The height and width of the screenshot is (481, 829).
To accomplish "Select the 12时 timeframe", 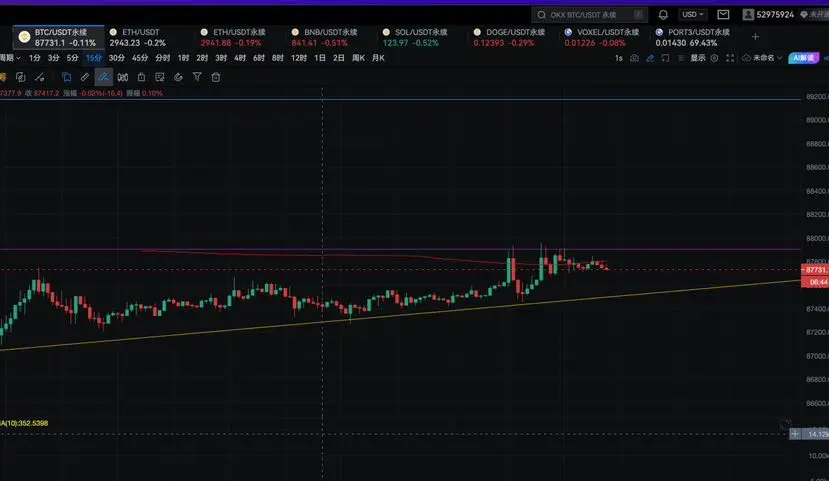I will tap(299, 58).
